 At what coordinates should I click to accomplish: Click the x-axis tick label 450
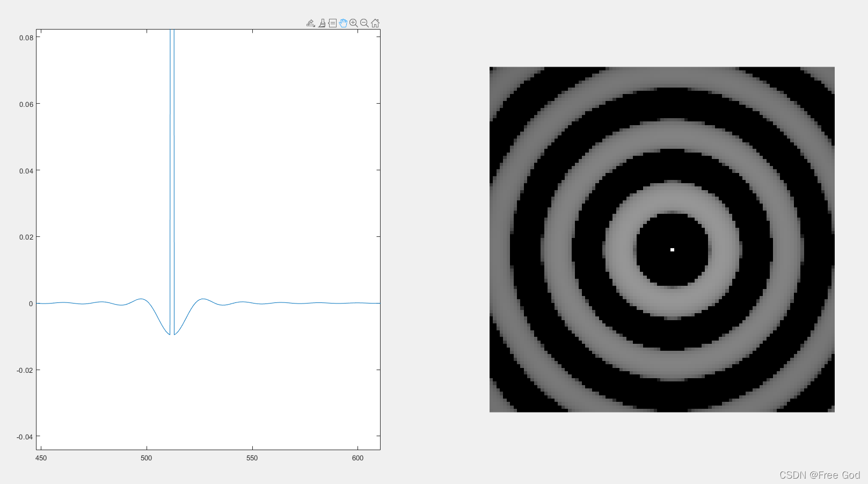(41, 458)
